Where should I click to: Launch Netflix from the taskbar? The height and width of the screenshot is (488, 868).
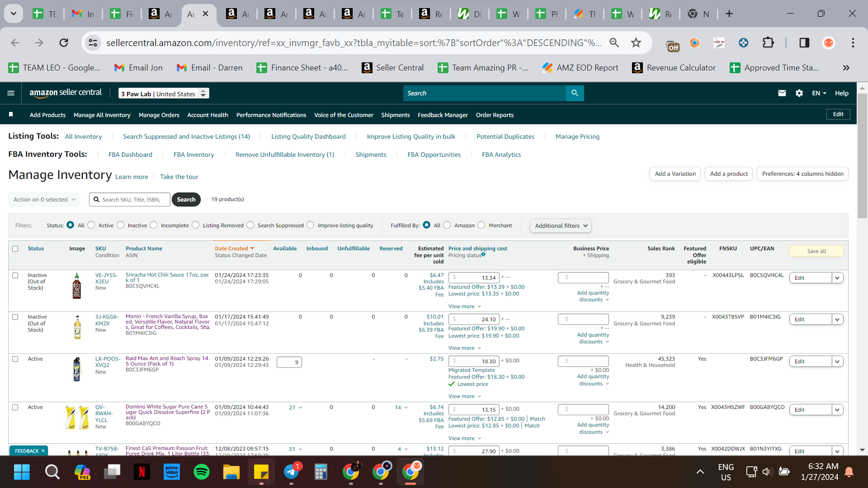142,472
